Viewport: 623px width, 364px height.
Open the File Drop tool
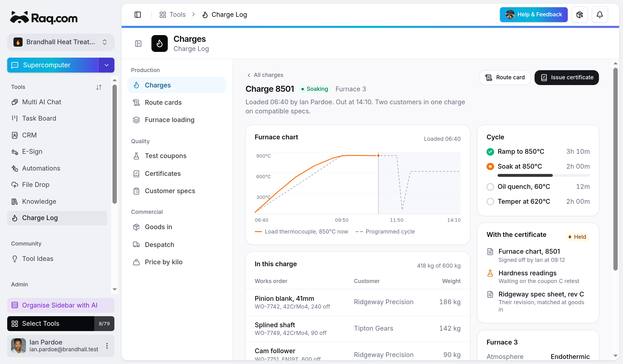click(x=57, y=185)
